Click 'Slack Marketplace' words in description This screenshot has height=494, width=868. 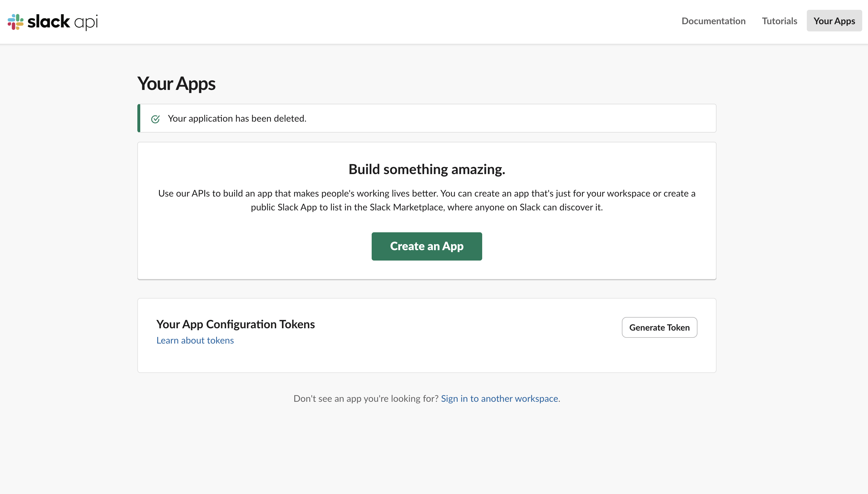(407, 207)
